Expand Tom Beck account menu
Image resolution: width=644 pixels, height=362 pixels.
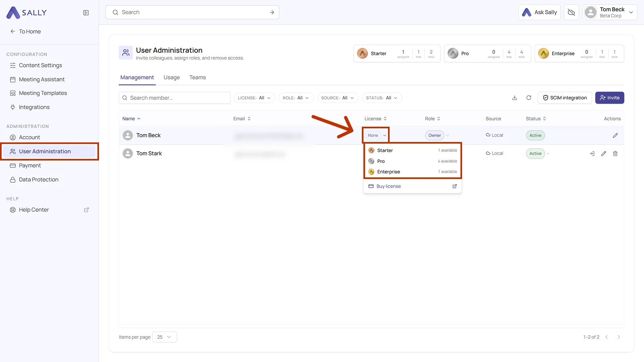[610, 12]
